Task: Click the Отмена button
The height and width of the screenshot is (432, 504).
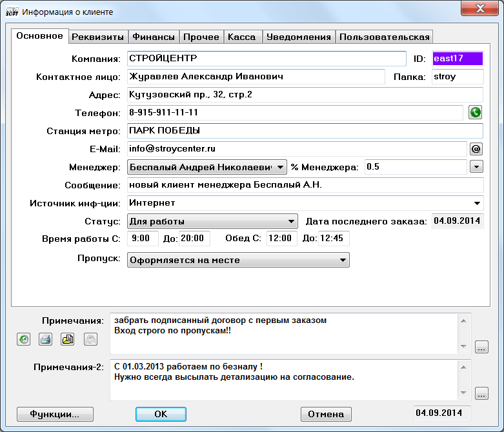Action: 326,414
